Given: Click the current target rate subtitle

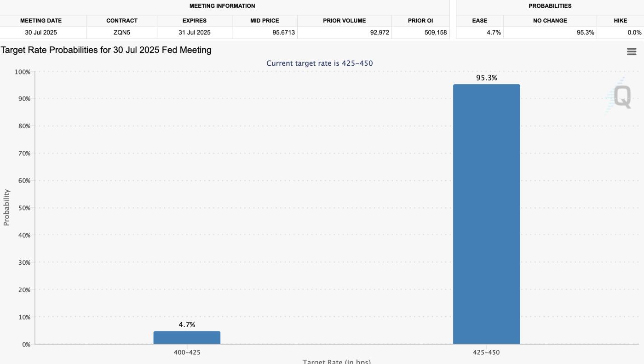Looking at the screenshot, I should tap(320, 63).
